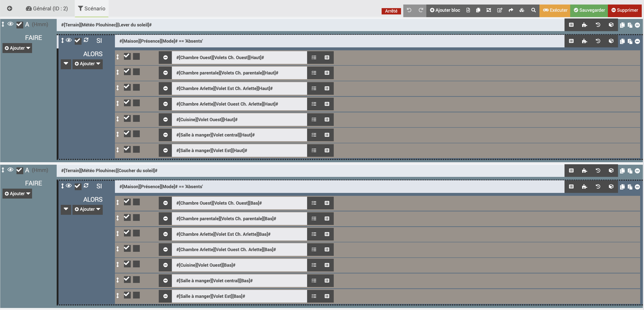Open the Ajouter dropdown under the first FAIRE
The width and height of the screenshot is (644, 310).
coord(17,48)
